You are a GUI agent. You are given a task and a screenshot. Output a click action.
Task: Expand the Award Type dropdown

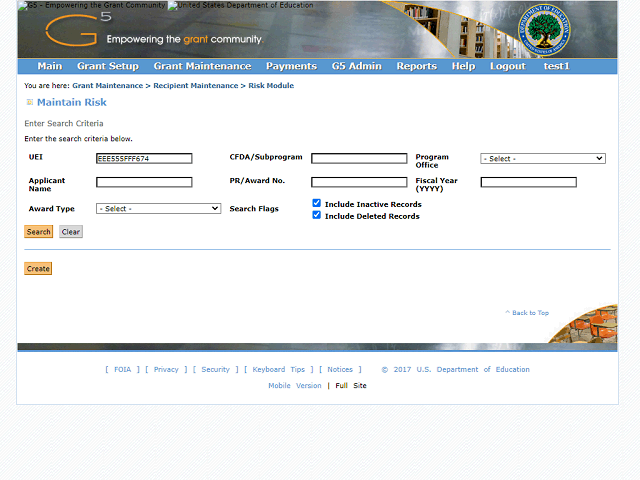158,209
